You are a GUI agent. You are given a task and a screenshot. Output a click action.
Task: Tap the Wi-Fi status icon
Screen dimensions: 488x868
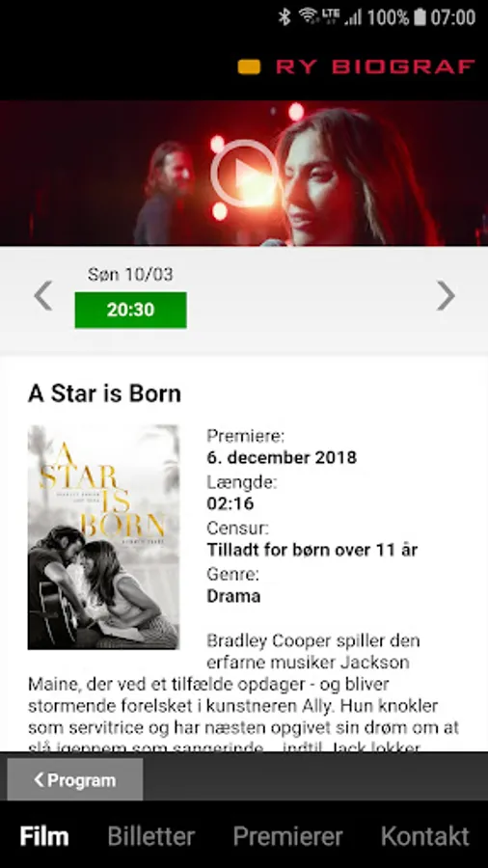(309, 15)
